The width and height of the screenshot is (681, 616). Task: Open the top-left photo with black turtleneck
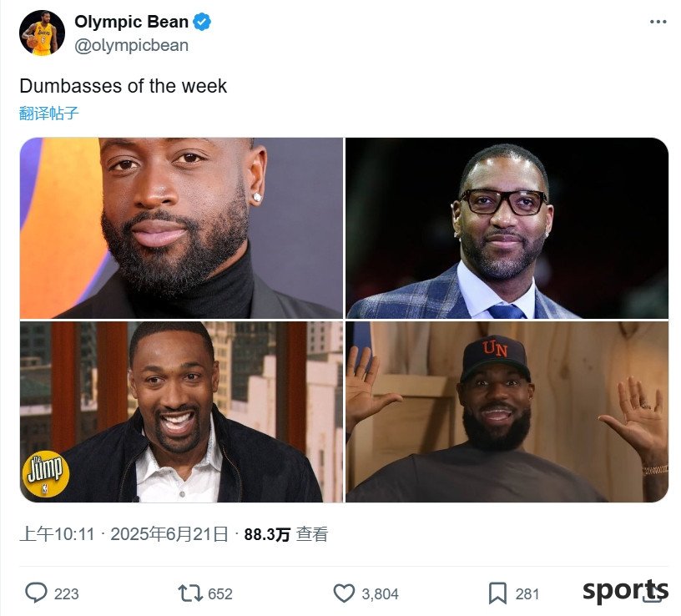pyautogui.click(x=182, y=228)
